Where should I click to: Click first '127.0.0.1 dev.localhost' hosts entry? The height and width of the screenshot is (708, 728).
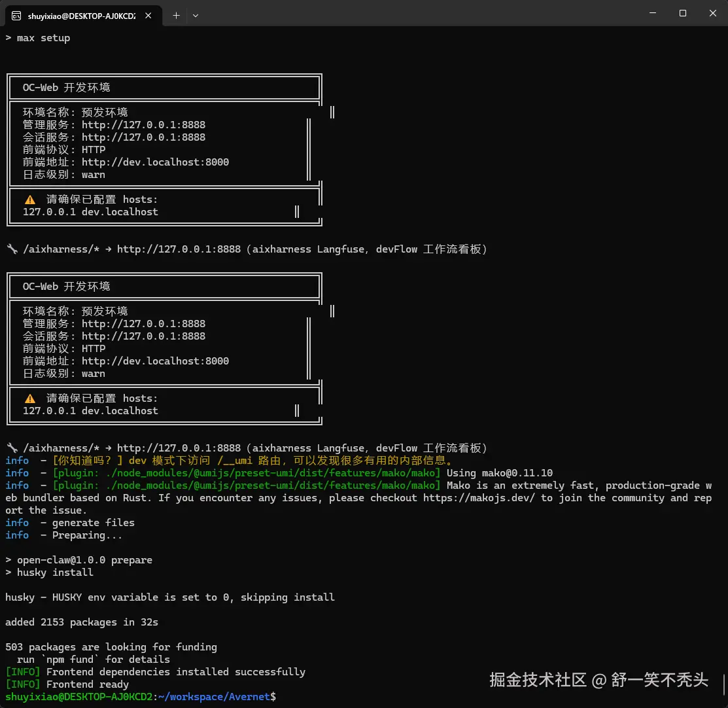(90, 212)
